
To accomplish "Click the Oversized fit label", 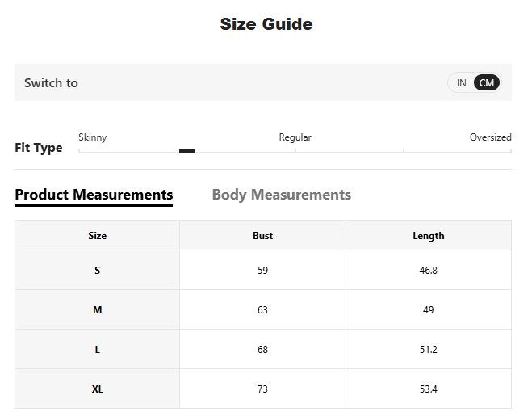I will click(490, 137).
